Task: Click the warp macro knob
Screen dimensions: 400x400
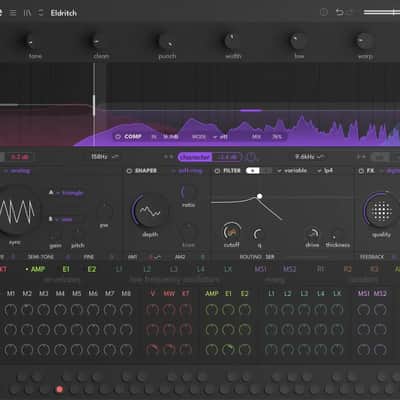Action: [x=364, y=41]
